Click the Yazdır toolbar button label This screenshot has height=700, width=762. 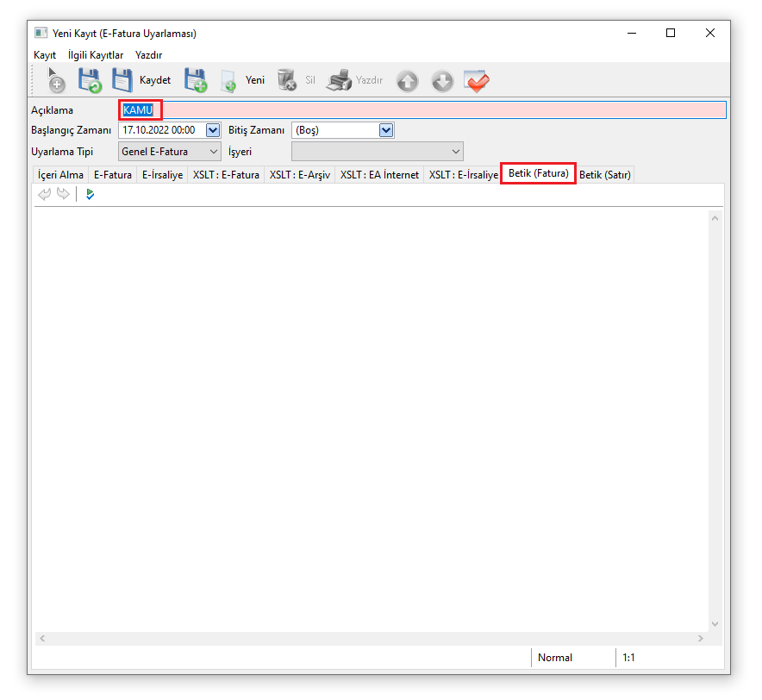pos(369,80)
